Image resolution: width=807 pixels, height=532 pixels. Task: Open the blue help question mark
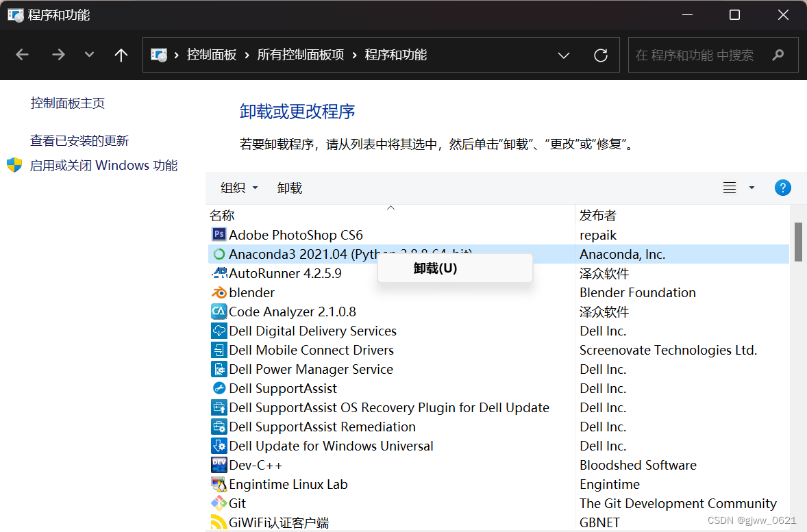click(x=782, y=188)
